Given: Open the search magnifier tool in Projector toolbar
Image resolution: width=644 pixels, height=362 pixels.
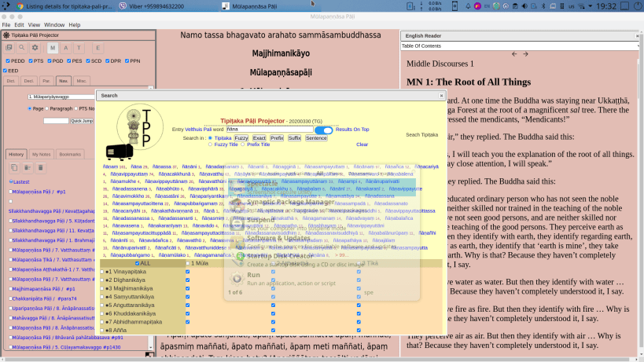Looking at the screenshot, I should (x=22, y=48).
